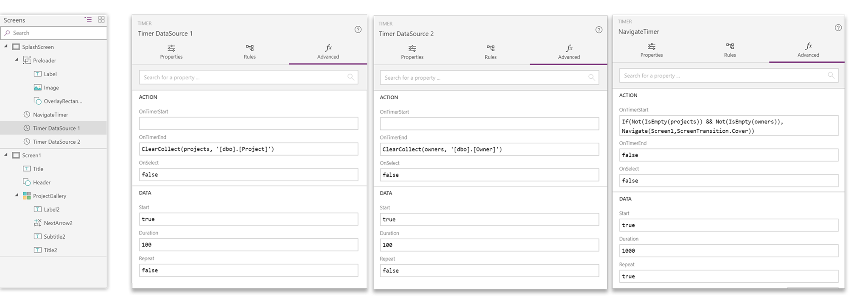Click OnSelect field in Timer DataSource 1
Viewport: 868px width, 304px height.
click(249, 174)
